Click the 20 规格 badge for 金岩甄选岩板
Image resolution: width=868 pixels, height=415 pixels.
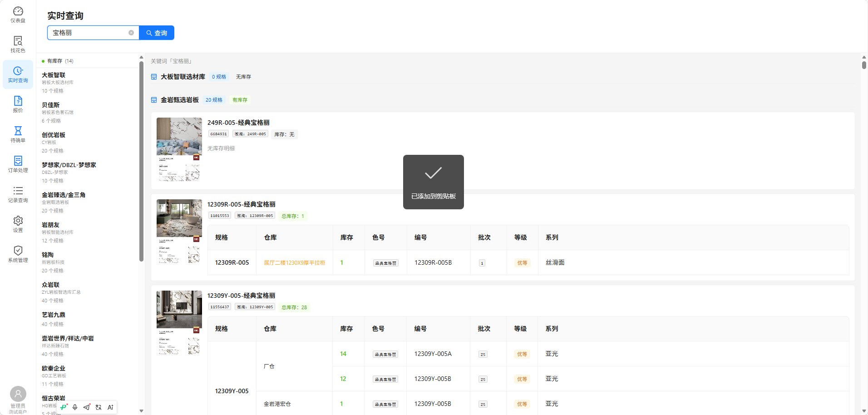214,100
